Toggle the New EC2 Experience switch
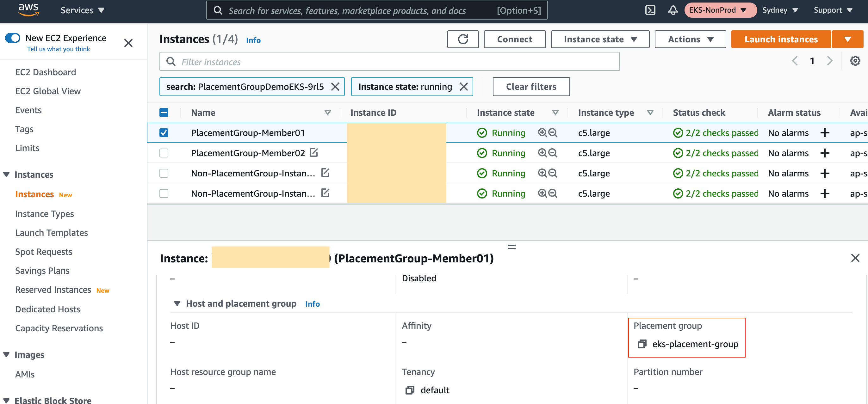This screenshot has height=404, width=868. [13, 38]
